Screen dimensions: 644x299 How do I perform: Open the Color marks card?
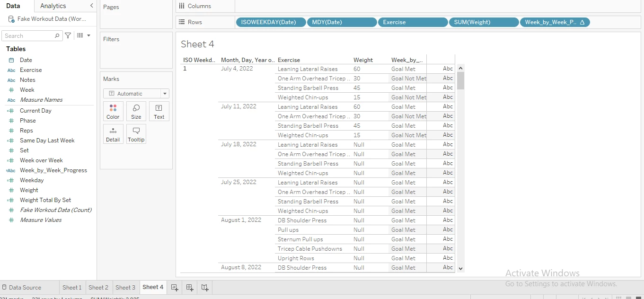pos(113,111)
